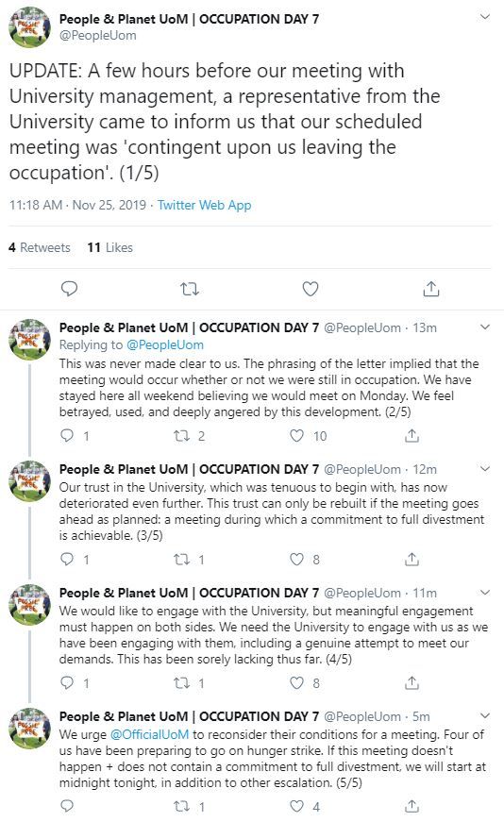Share the main UPDATE tweet

(430, 289)
